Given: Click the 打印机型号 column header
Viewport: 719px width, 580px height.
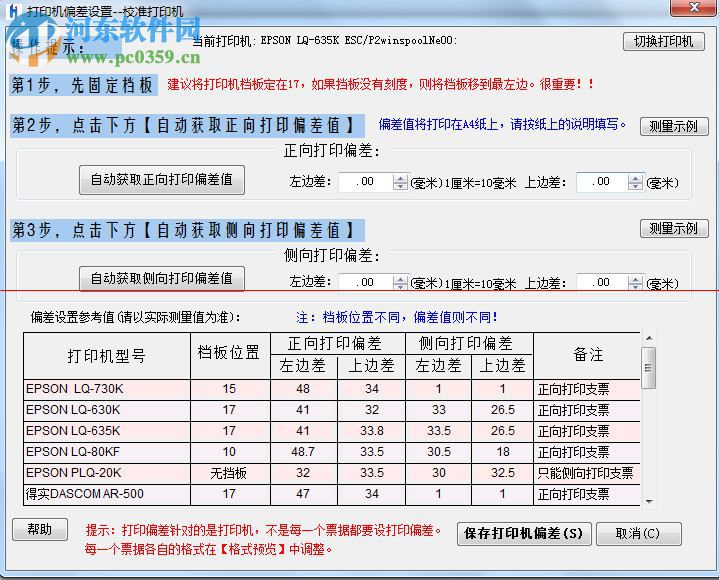Looking at the screenshot, I should pyautogui.click(x=107, y=356).
